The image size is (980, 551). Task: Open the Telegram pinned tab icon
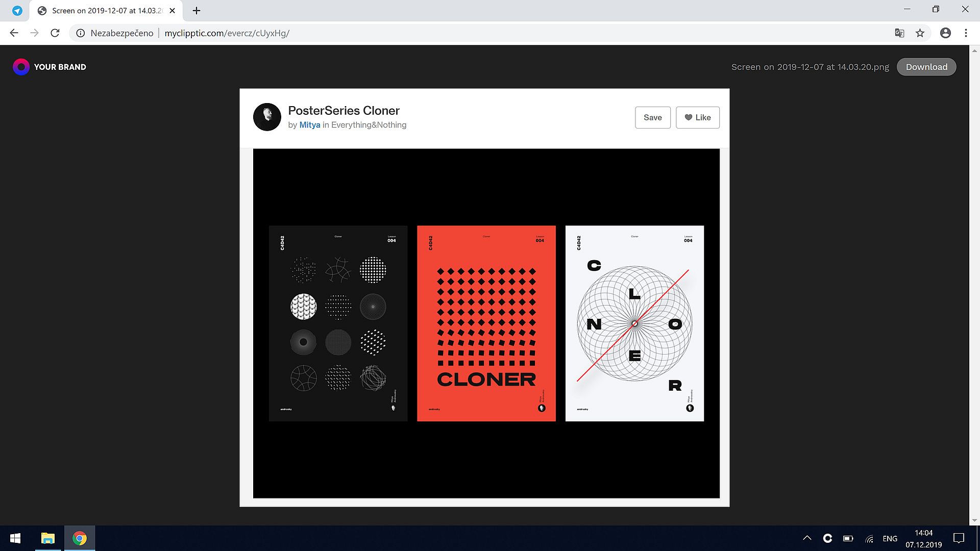tap(17, 11)
